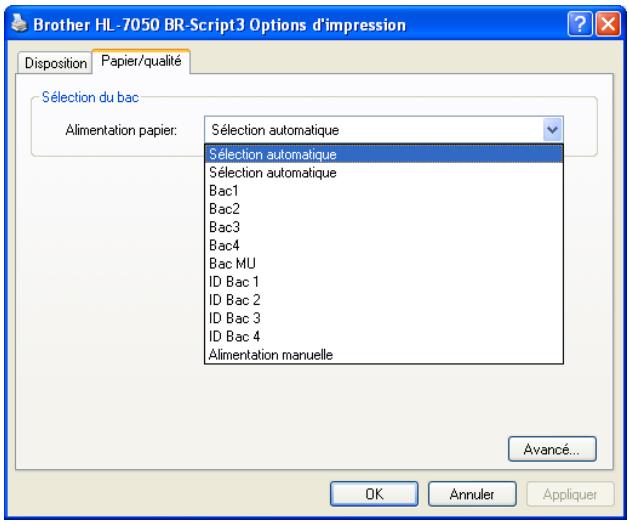Switch to the Disposition tab
629x524 pixels.
55,63
